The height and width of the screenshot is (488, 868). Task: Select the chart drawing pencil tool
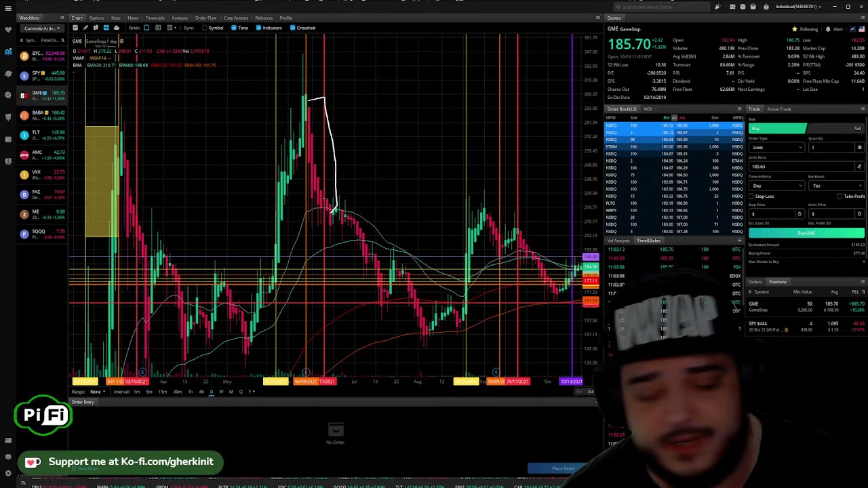tap(85, 28)
